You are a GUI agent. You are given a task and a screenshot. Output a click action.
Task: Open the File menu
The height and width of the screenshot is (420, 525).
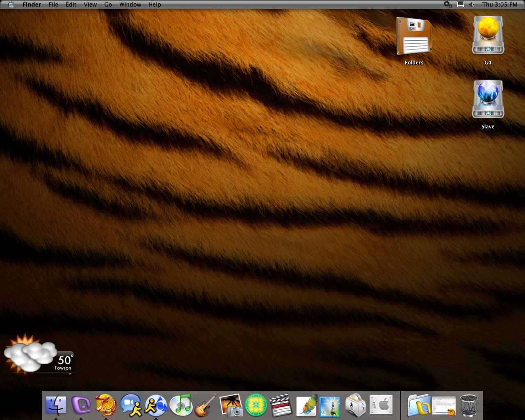53,5
